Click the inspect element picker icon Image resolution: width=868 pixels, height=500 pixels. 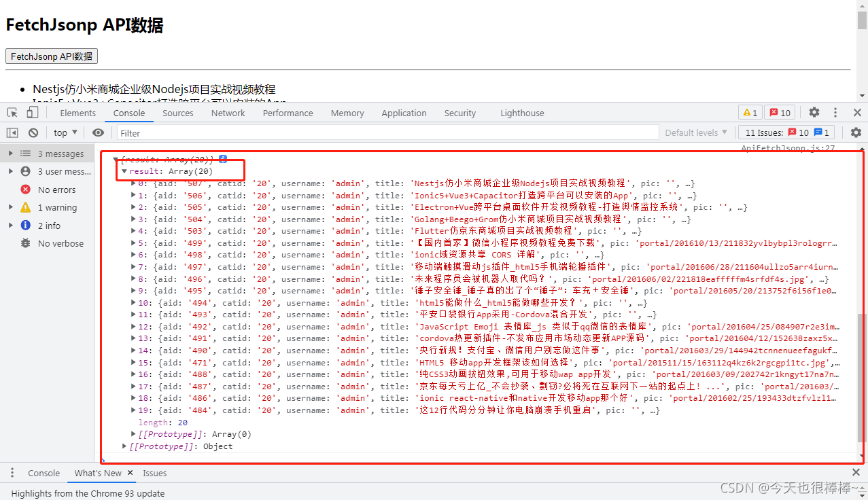pyautogui.click(x=12, y=113)
